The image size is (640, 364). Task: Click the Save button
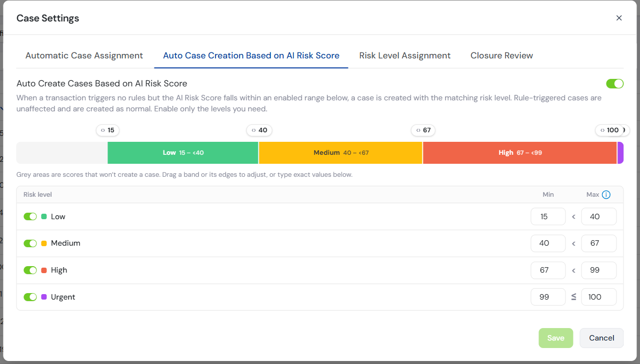(555, 338)
